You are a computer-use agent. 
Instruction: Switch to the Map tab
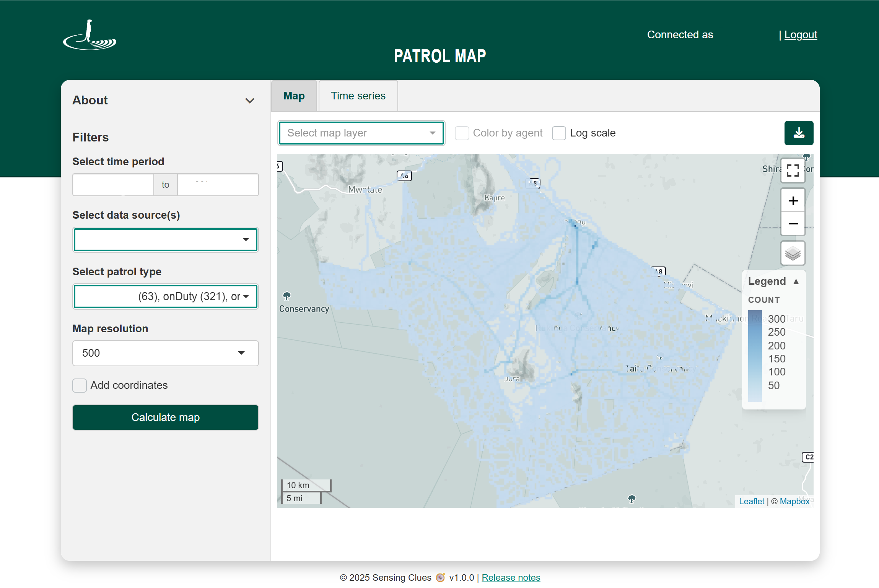click(x=294, y=96)
